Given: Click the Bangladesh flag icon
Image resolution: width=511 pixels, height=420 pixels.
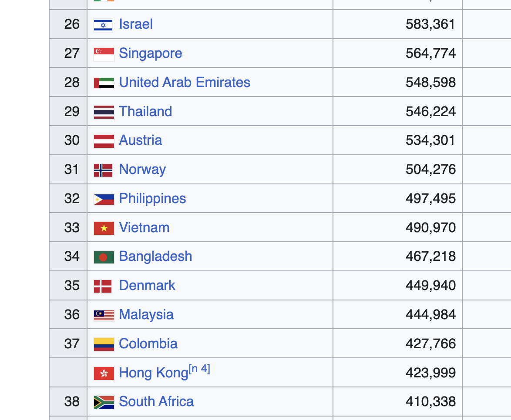Looking at the screenshot, I should 104,257.
